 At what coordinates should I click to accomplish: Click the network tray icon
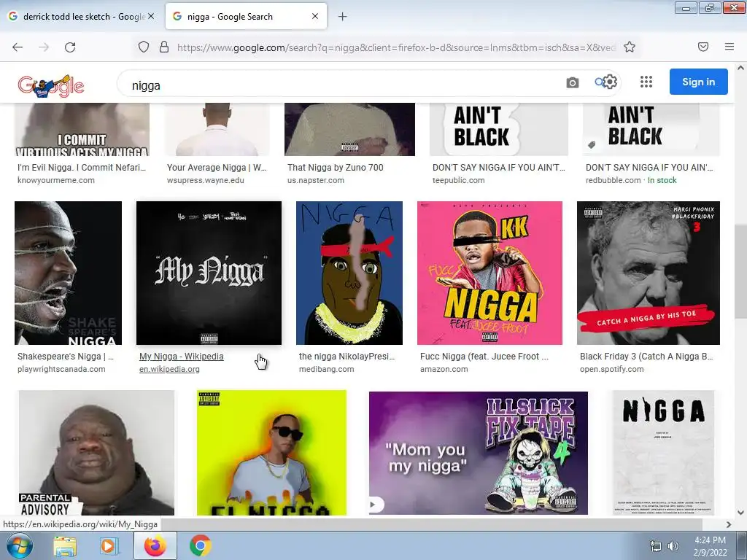(656, 546)
